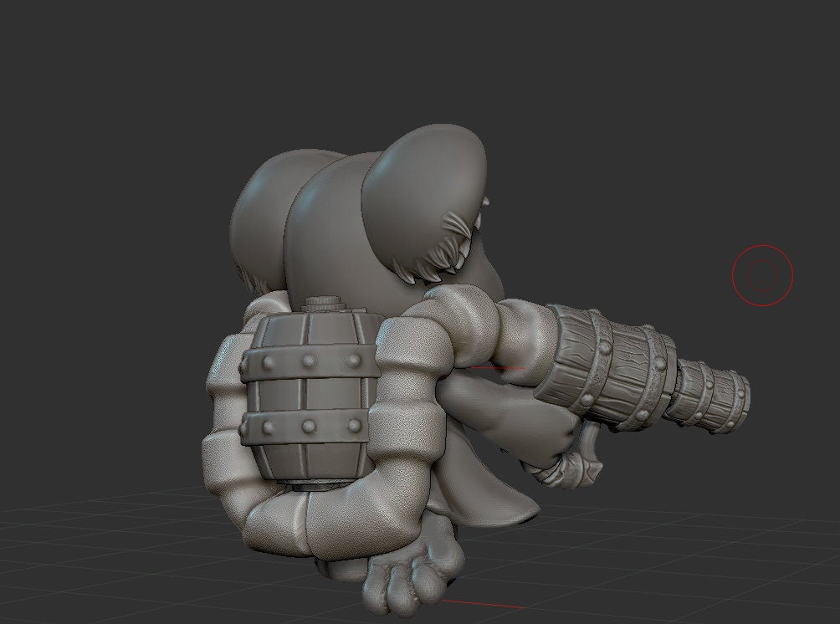Viewport: 840px width, 624px height.
Task: Click the muzzle end of the cannon
Action: click(728, 400)
